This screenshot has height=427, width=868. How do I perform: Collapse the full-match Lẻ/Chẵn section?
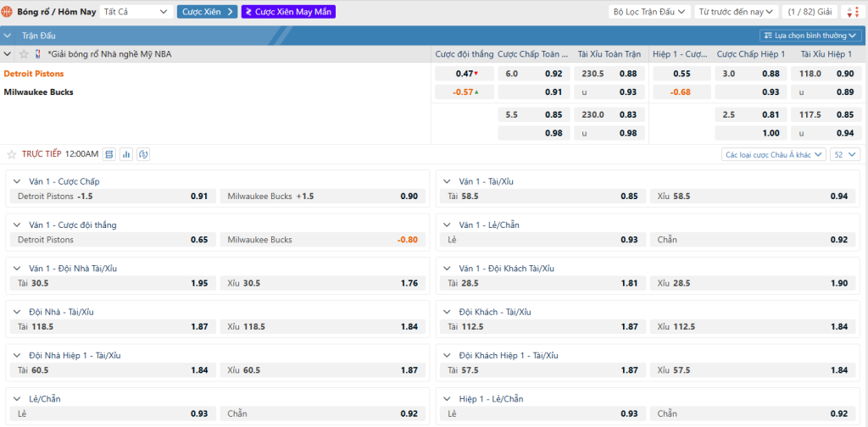[19, 399]
